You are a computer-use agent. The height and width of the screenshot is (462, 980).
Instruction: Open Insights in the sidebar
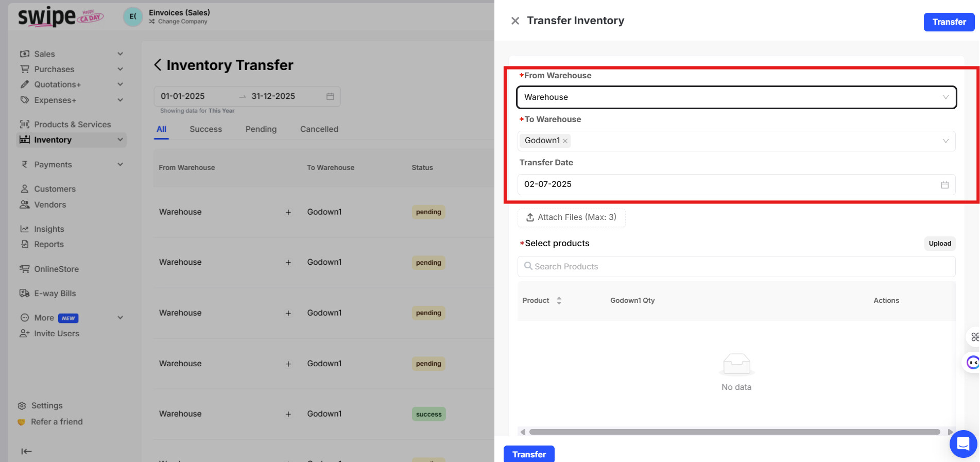49,229
